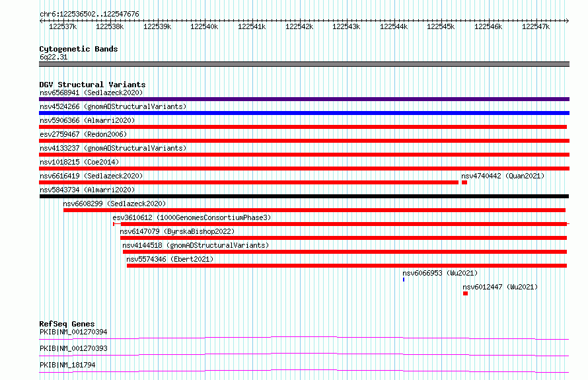Click the nsv4133237 (gnomADStructuralVariants) label

point(113,148)
